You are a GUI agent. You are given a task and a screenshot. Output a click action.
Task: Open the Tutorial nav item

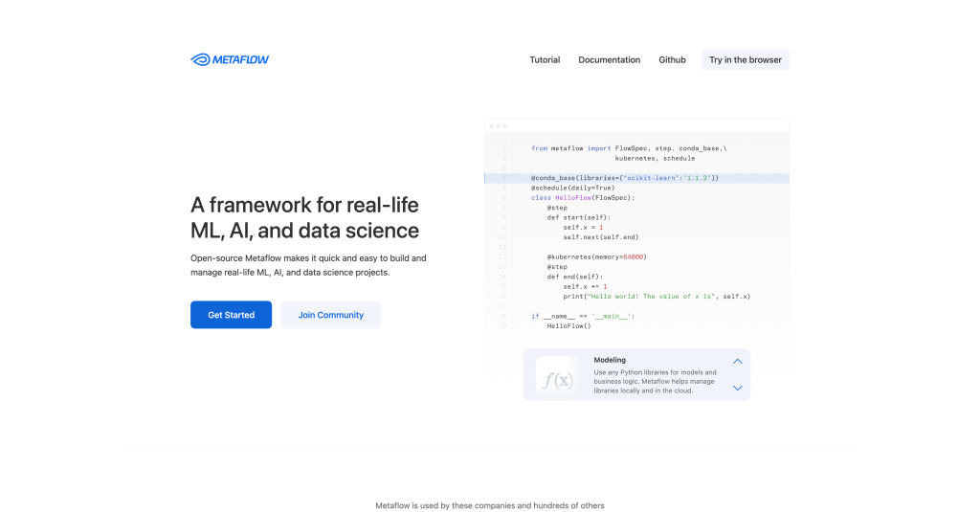tap(545, 59)
